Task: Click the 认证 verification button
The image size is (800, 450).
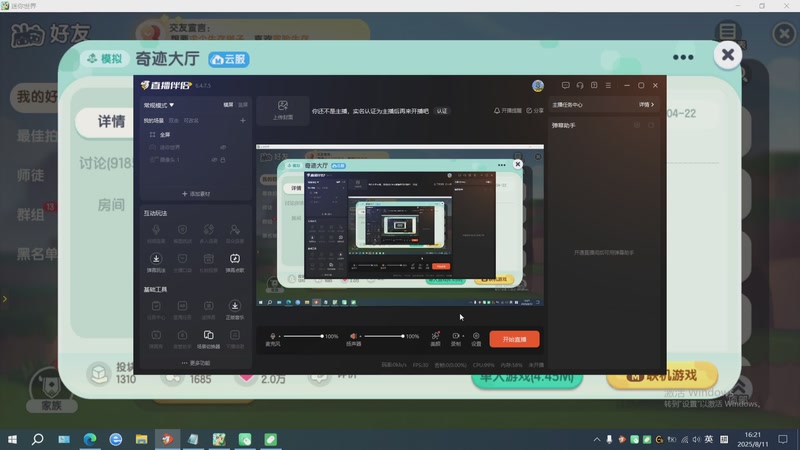Action: click(x=442, y=111)
